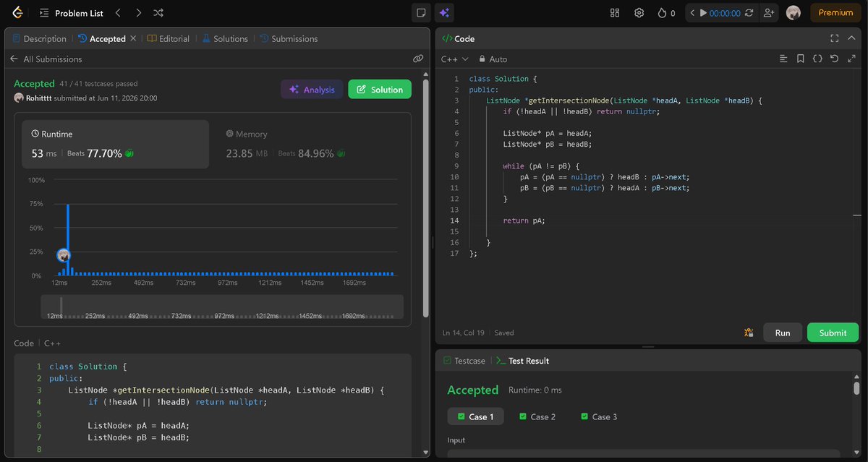Click the runtime range overview strip

[222, 307]
